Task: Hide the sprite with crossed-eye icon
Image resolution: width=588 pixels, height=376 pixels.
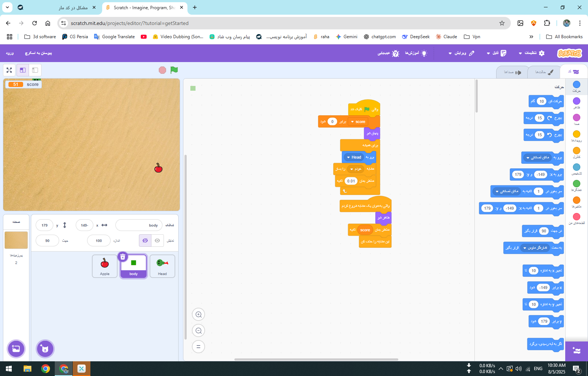Action: point(145,241)
